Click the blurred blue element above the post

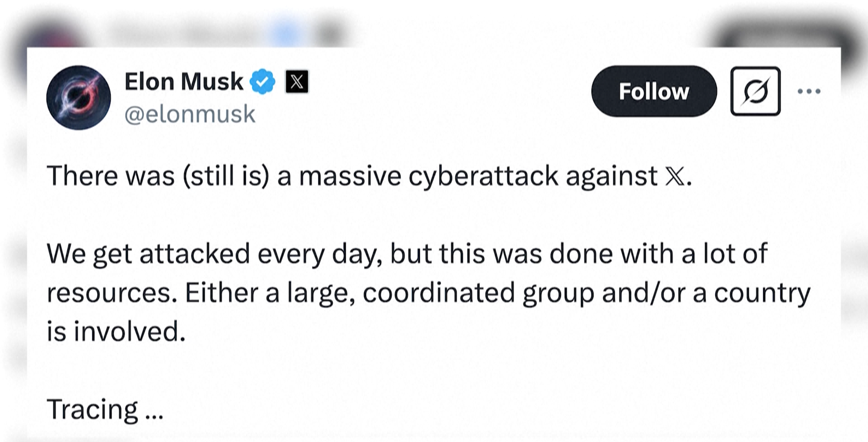(286, 32)
